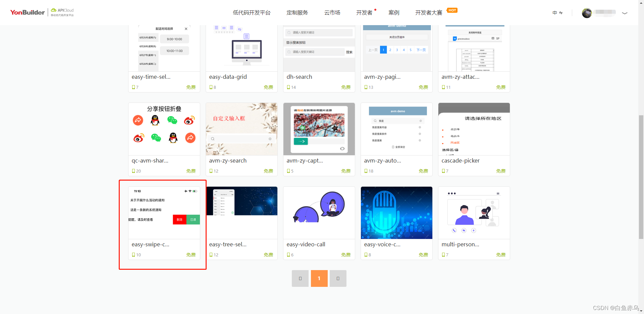
Task: Click the avm-zy-search title
Action: 228,161
